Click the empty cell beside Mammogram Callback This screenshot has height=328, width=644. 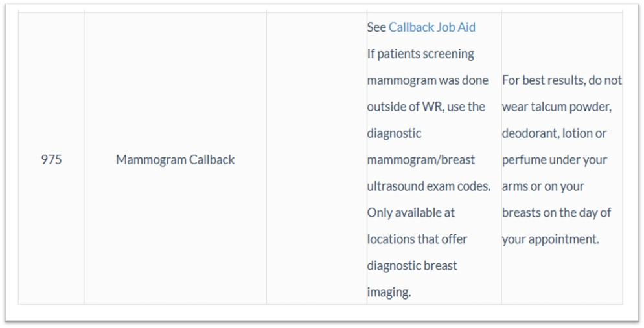point(316,159)
